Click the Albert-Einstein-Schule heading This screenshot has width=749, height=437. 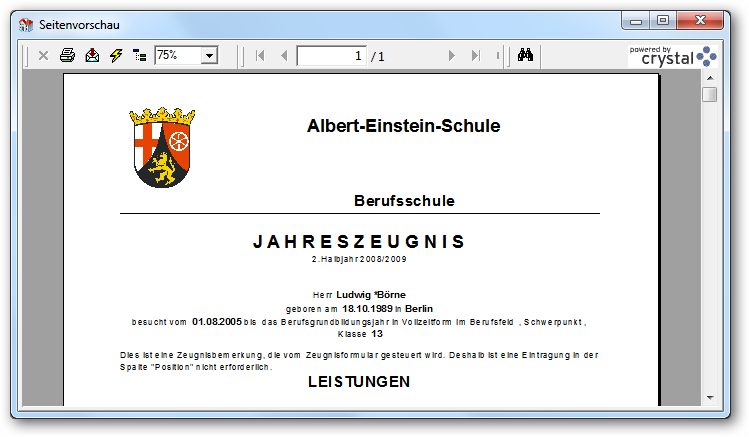[x=404, y=126]
